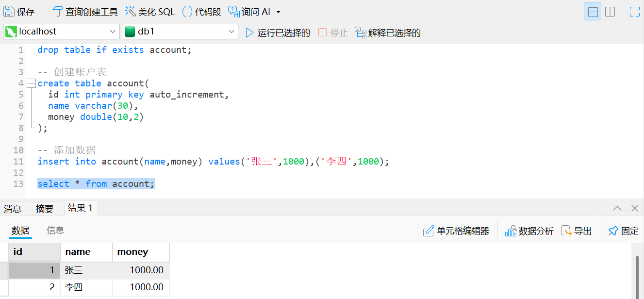The width and height of the screenshot is (644, 299).
Task: Click line number 4 in gutter
Action: [x=21, y=83]
